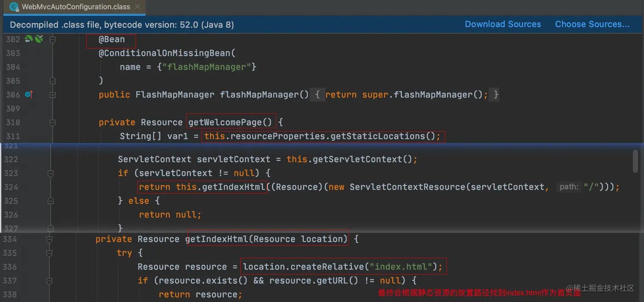Image resolution: width=644 pixels, height=302 pixels.
Task: Collapse the fold region at line 302
Action: (52, 39)
